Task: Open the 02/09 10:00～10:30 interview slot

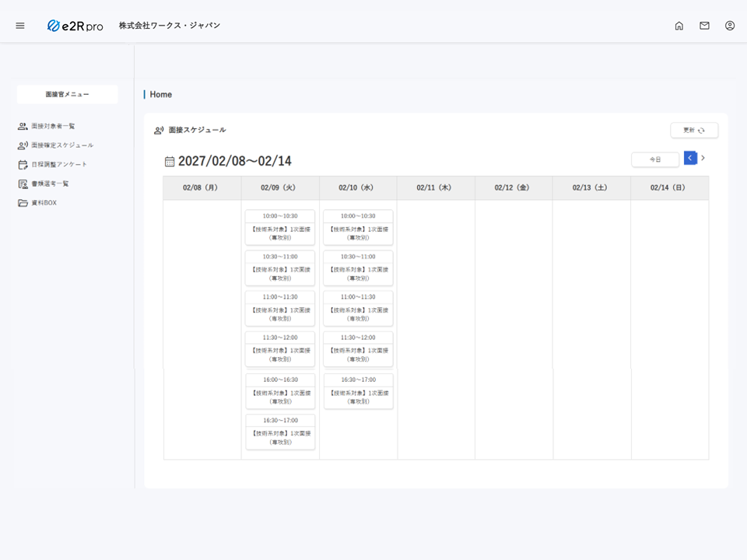Action: tap(280, 226)
